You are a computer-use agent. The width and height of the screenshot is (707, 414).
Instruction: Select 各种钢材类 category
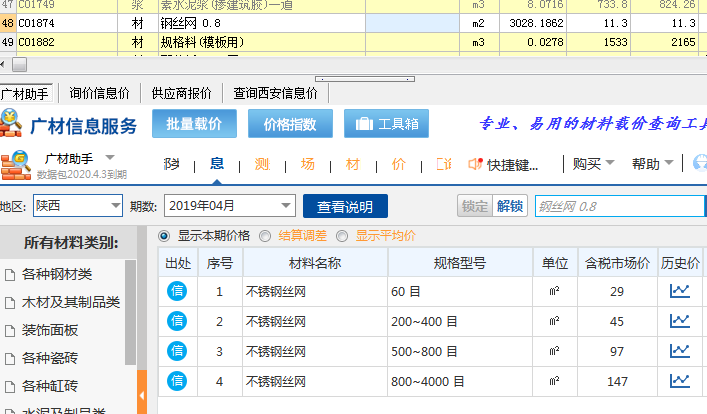click(57, 274)
